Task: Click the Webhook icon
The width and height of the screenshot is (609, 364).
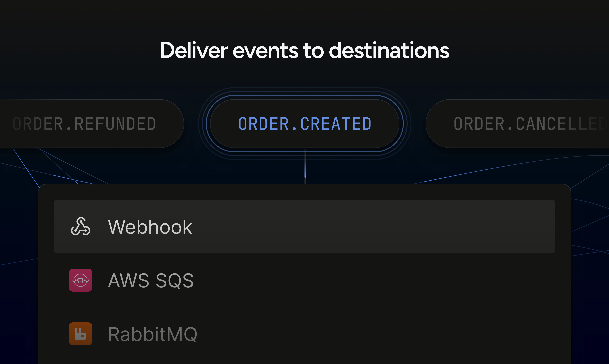Action: [81, 226]
